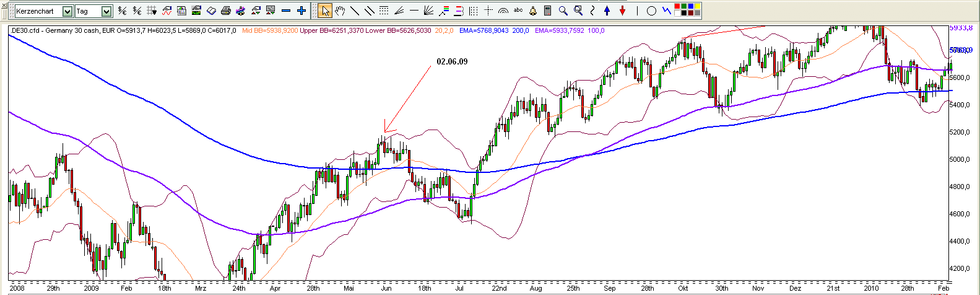The height and width of the screenshot is (295, 980).
Task: Select the zoom area rectangle tool
Action: click(x=578, y=11)
